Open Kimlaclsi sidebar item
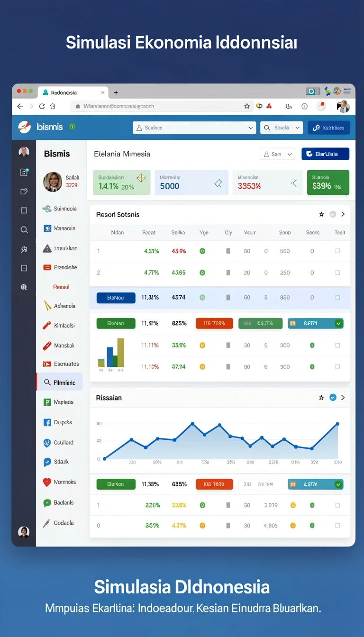 pyautogui.click(x=59, y=326)
